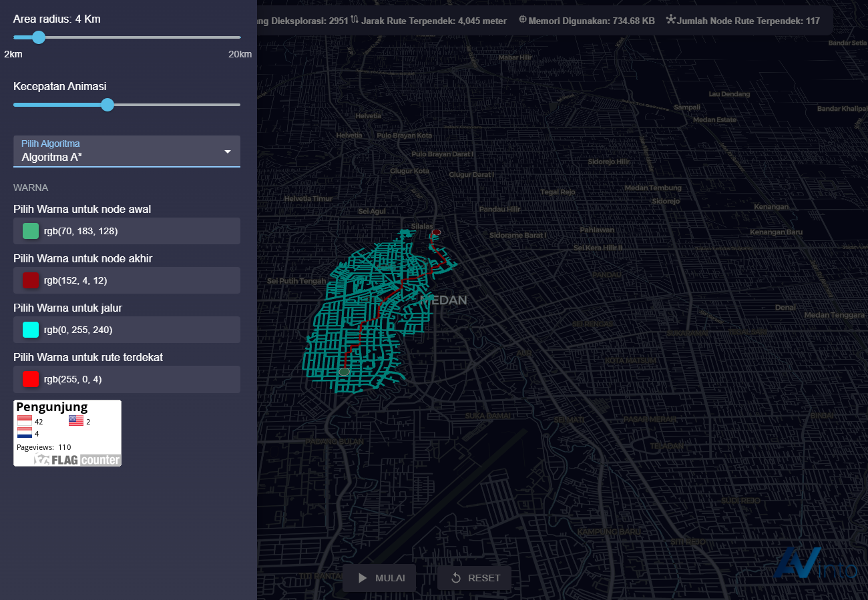Open red shortest route color swatch
This screenshot has height=600, width=868.
[31, 379]
